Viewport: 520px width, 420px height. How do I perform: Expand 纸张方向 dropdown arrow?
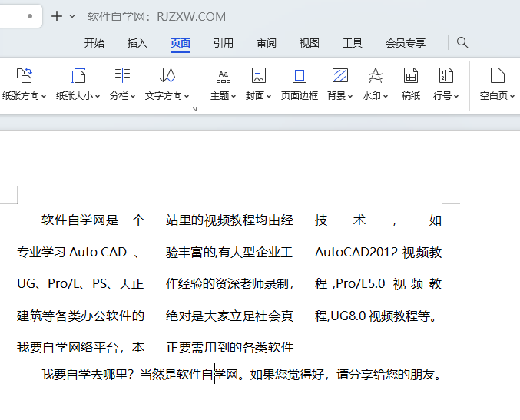(x=44, y=96)
